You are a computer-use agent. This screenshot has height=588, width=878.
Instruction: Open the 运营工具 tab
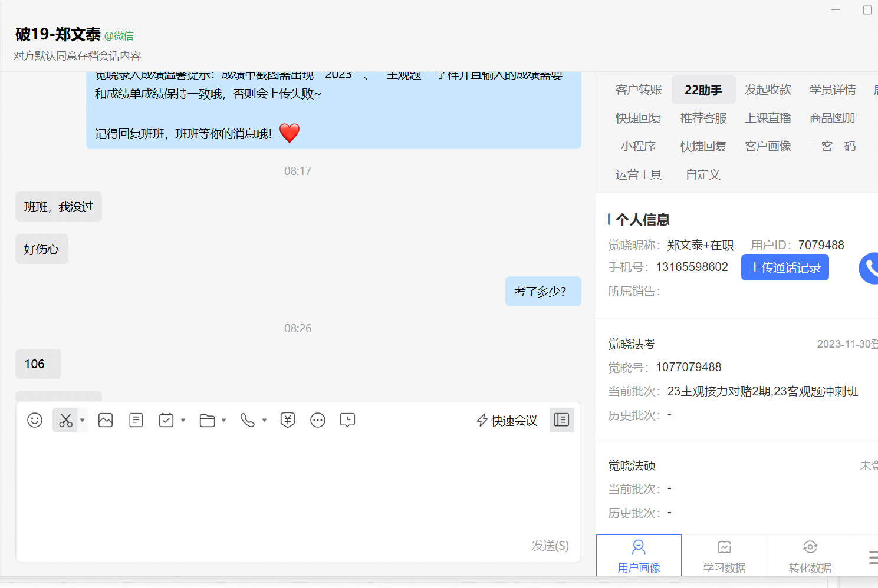(639, 174)
